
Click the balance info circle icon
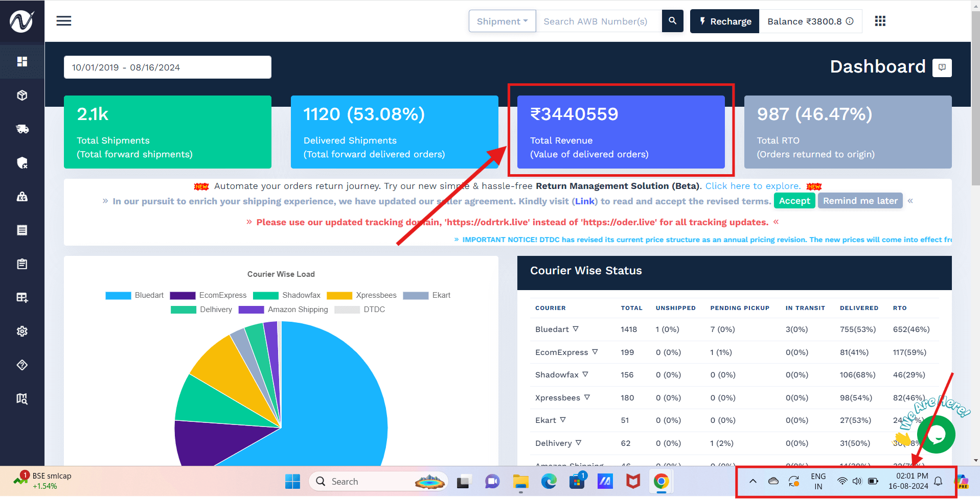click(x=850, y=21)
